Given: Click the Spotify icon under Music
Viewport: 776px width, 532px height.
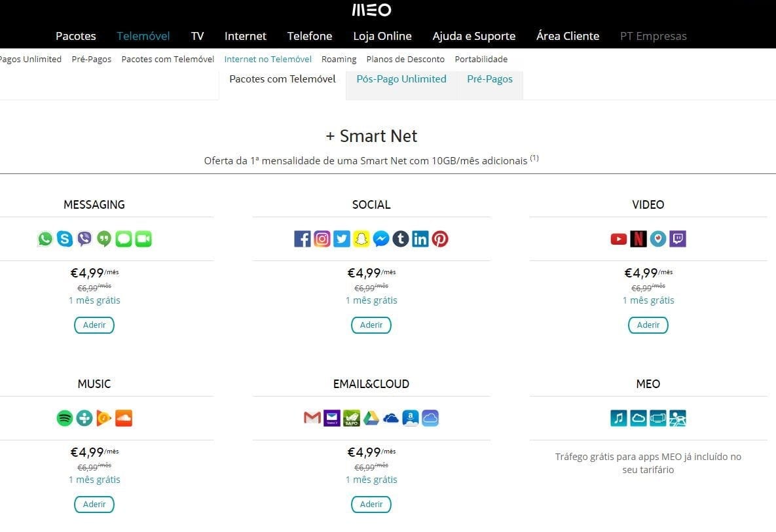Looking at the screenshot, I should pos(65,418).
